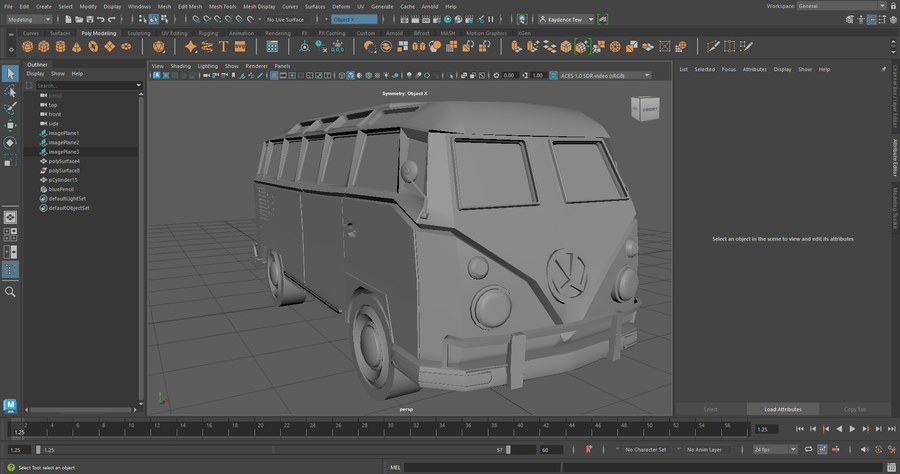This screenshot has height=474, width=900.
Task: Click the play forward button in playback controls
Action: pyautogui.click(x=851, y=429)
